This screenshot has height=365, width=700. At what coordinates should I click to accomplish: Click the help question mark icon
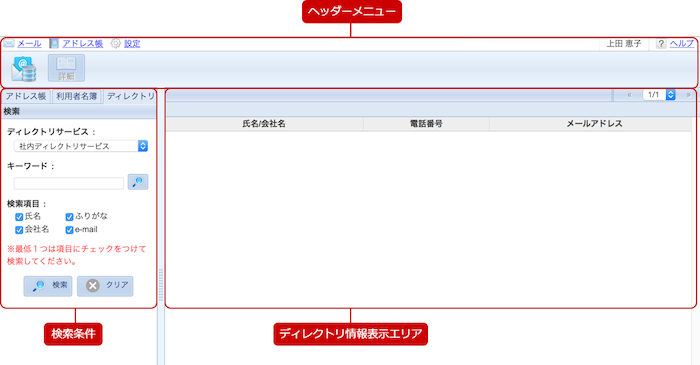661,43
